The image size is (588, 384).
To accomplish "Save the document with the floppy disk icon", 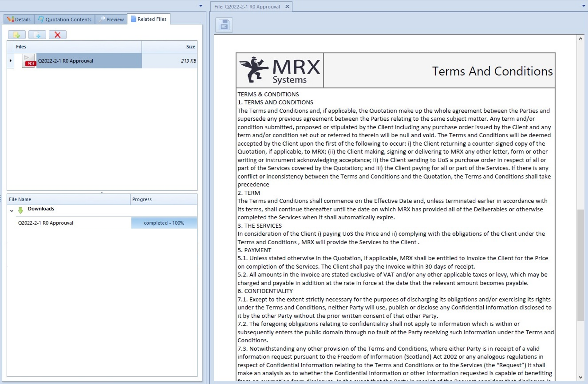I will 224,25.
